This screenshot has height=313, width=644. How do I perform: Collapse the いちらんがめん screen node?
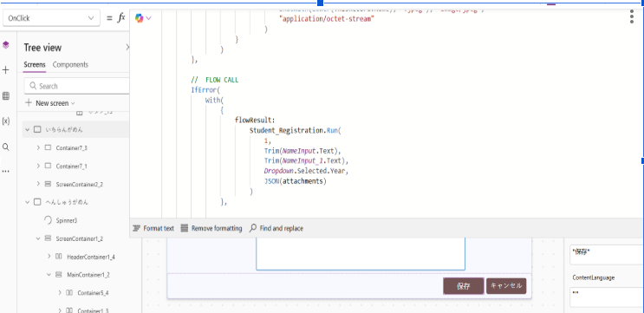click(27, 129)
